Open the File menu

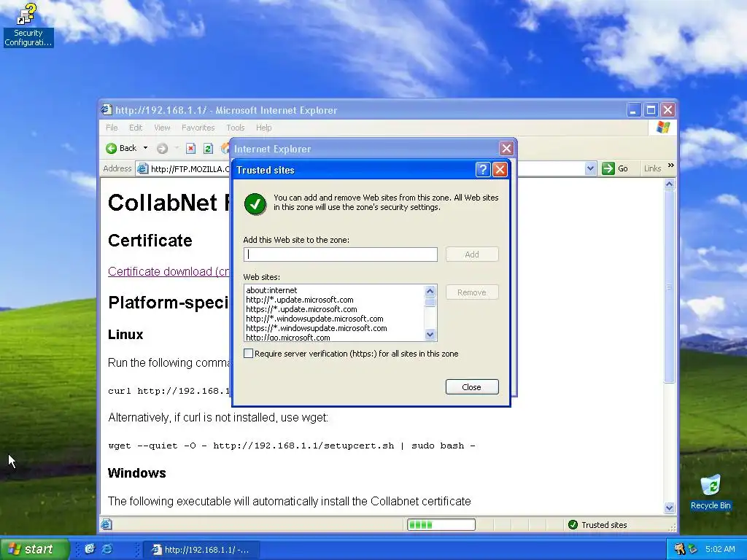(112, 128)
